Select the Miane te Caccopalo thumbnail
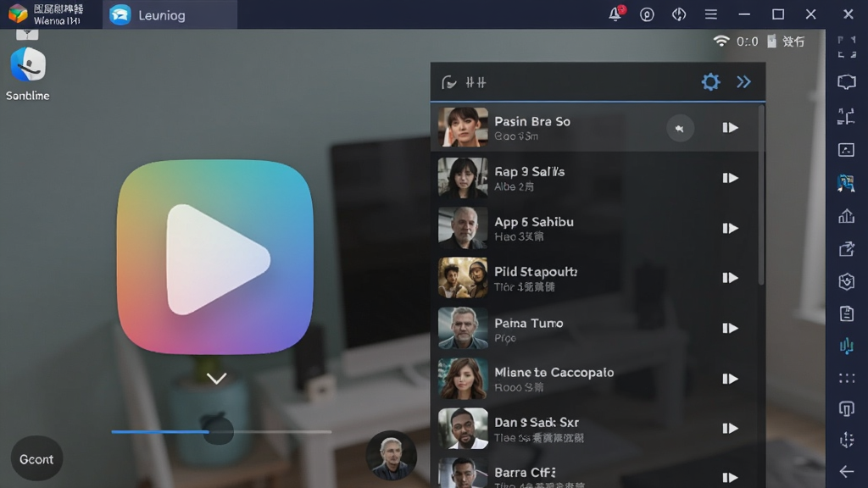 (463, 379)
